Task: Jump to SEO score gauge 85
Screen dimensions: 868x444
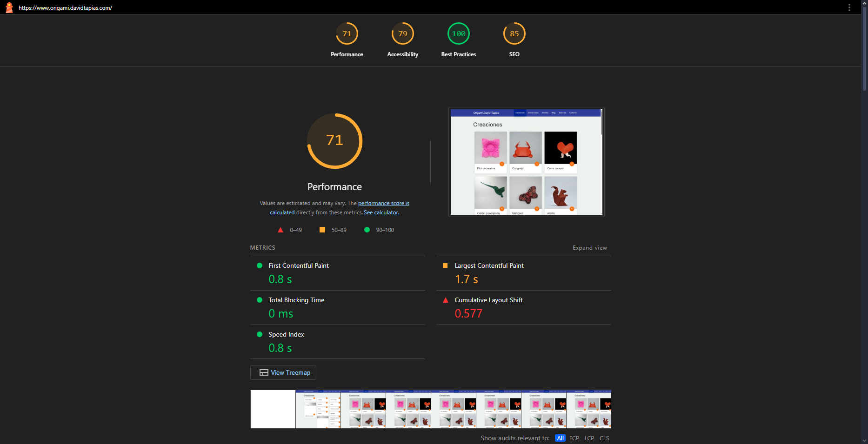Action: click(x=514, y=34)
